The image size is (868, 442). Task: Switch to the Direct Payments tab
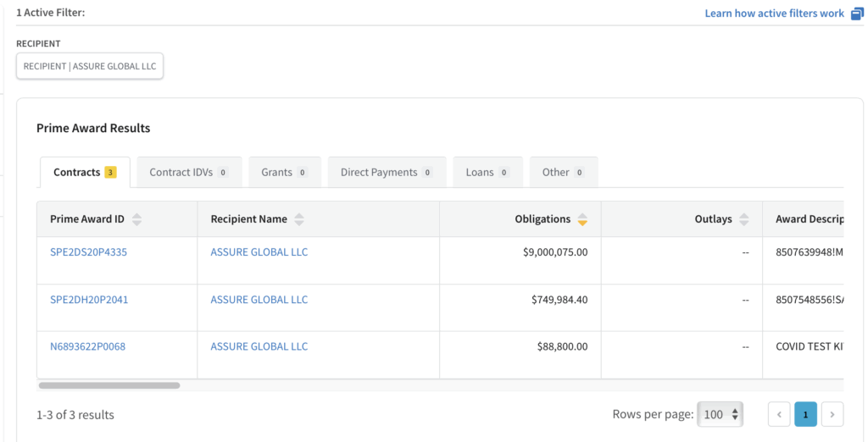(x=387, y=172)
